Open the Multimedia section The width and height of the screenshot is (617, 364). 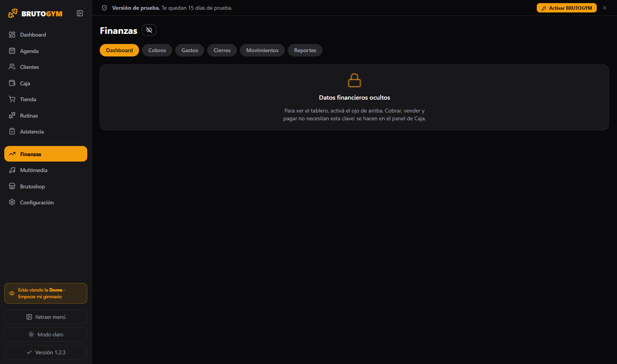(46, 170)
